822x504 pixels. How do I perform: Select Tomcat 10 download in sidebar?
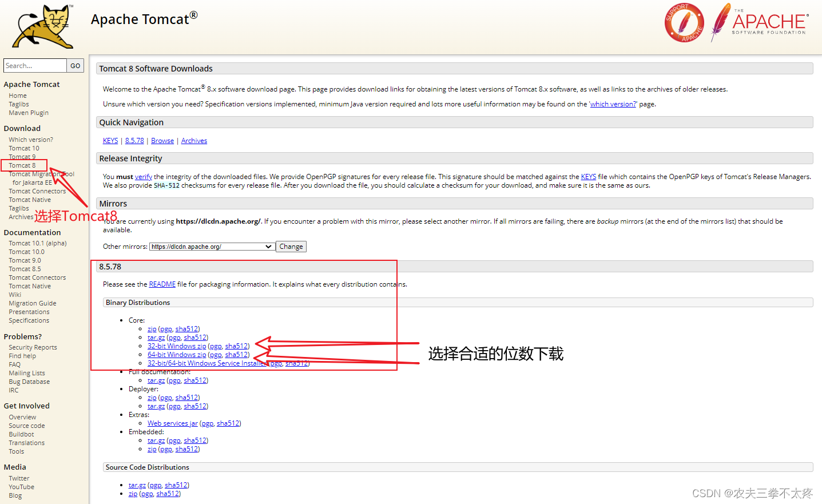pyautogui.click(x=24, y=148)
